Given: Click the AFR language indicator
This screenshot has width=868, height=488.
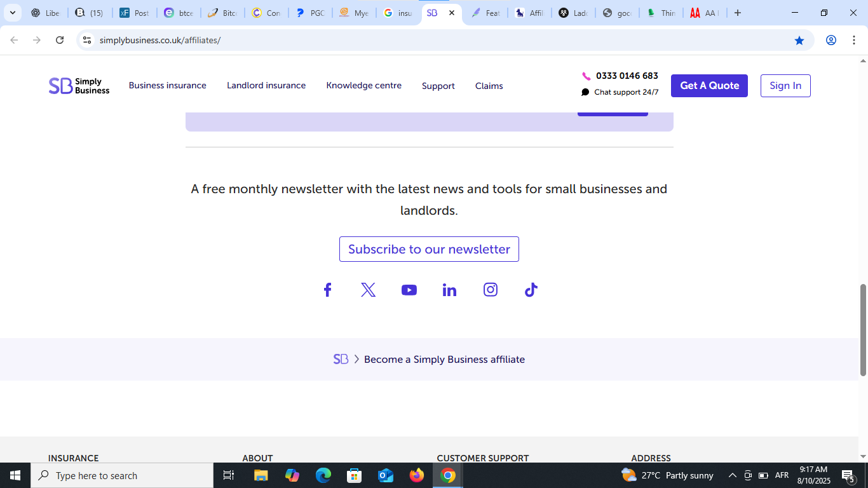Looking at the screenshot, I should click(782, 475).
